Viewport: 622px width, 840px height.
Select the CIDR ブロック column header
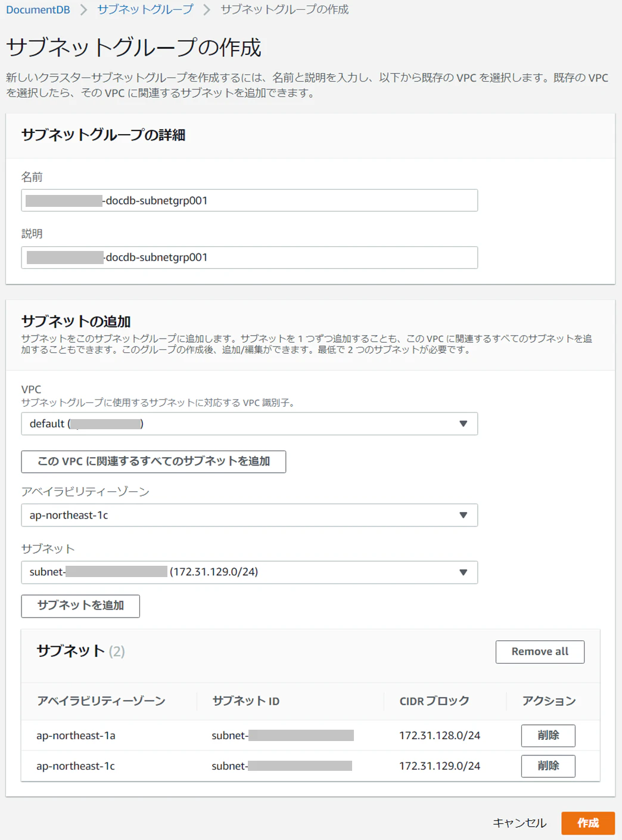click(x=434, y=701)
